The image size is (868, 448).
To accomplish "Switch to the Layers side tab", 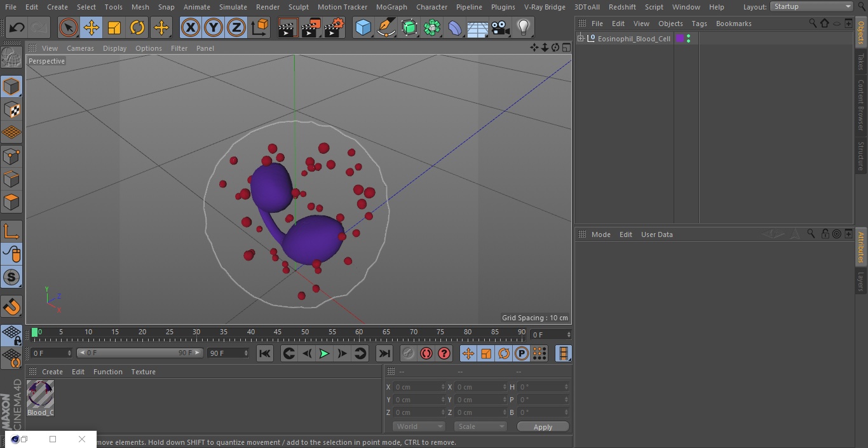I will point(861,282).
